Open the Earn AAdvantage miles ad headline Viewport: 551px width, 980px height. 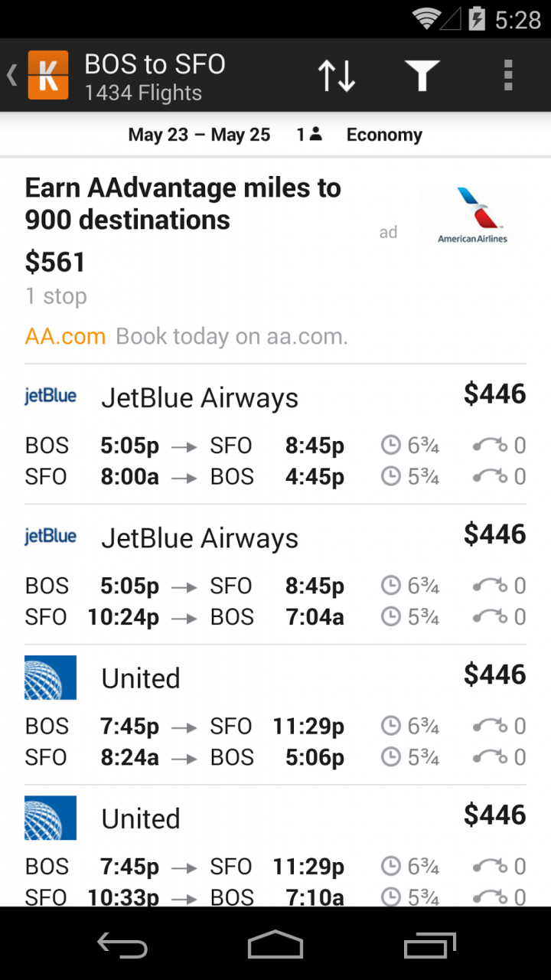point(183,204)
